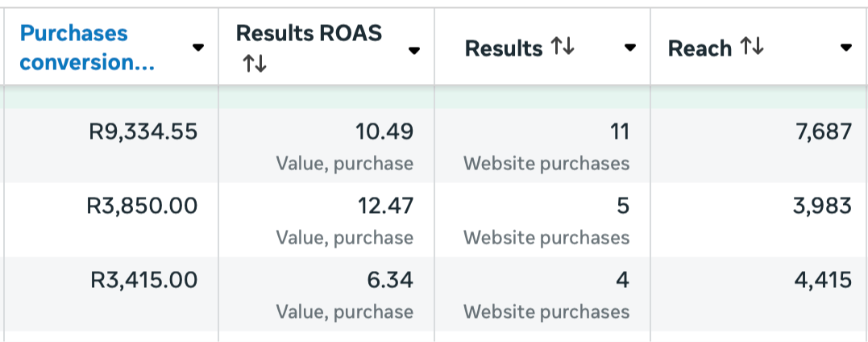Click the 4,415 reach value
Viewport: 868px width, 342px height.
pos(823,280)
